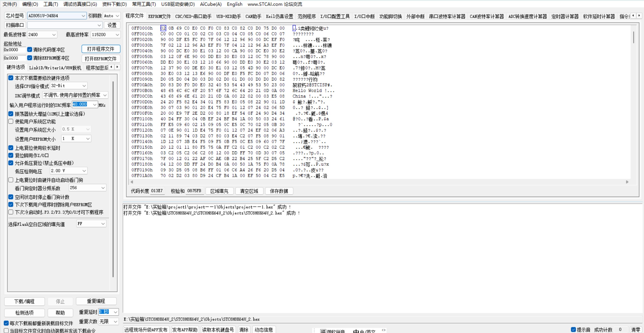Viewport: 644px width, 333px height.
Task: Click the 打开程序文件 button
Action: (x=101, y=49)
